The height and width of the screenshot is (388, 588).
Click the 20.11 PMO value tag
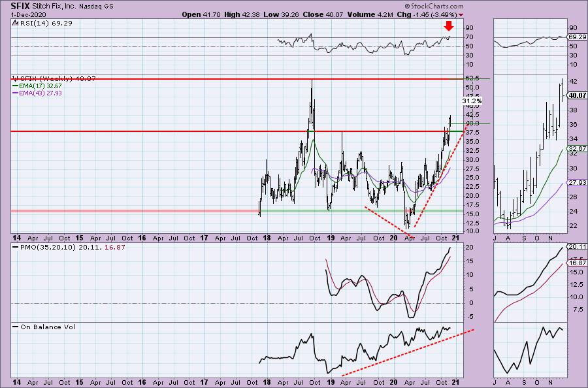pyautogui.click(x=578, y=247)
